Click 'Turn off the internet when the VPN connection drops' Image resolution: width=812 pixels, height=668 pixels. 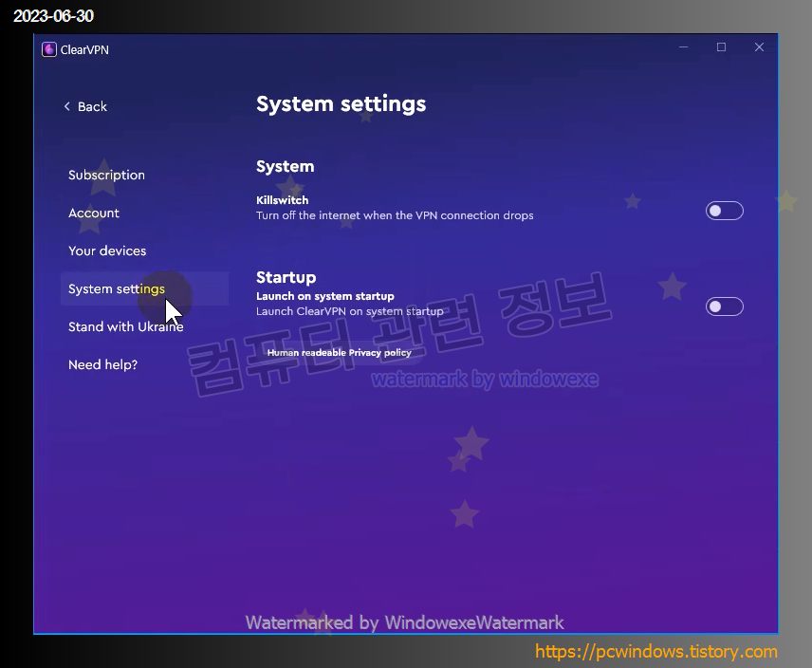tap(395, 215)
